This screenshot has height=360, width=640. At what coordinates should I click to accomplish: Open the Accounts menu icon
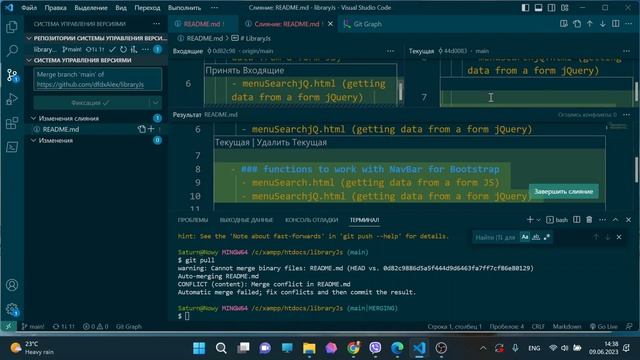click(12, 284)
